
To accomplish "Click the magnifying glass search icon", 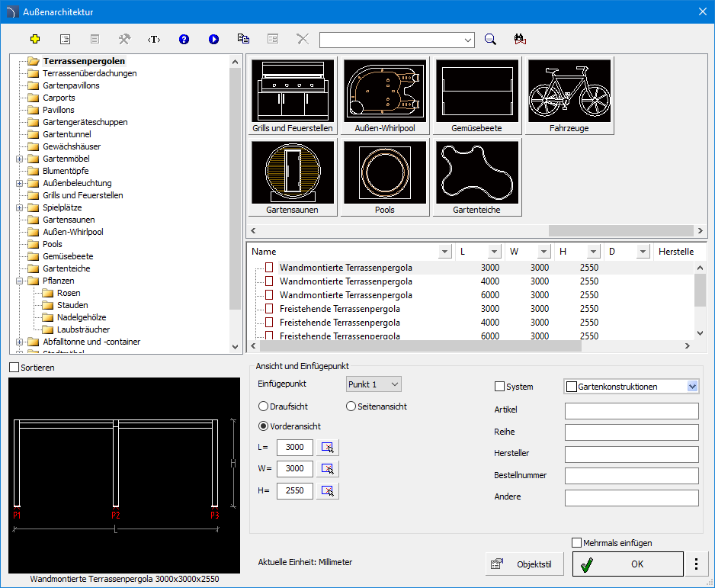I will [491, 39].
